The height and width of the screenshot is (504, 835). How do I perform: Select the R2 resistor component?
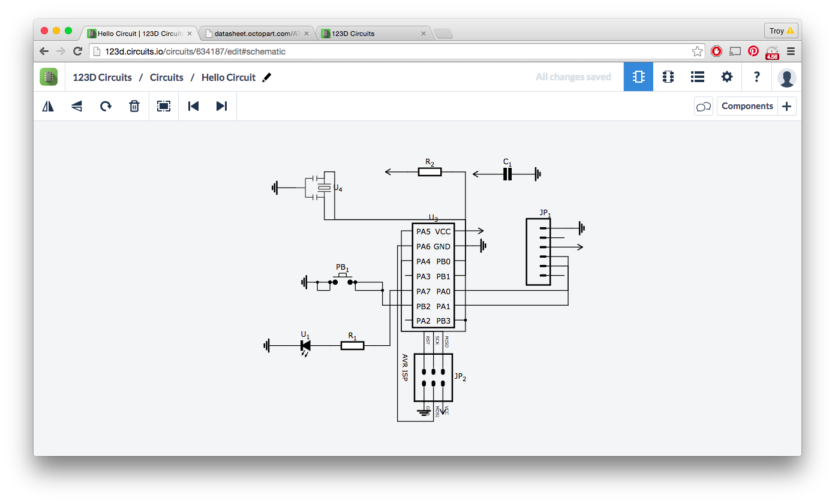(429, 172)
